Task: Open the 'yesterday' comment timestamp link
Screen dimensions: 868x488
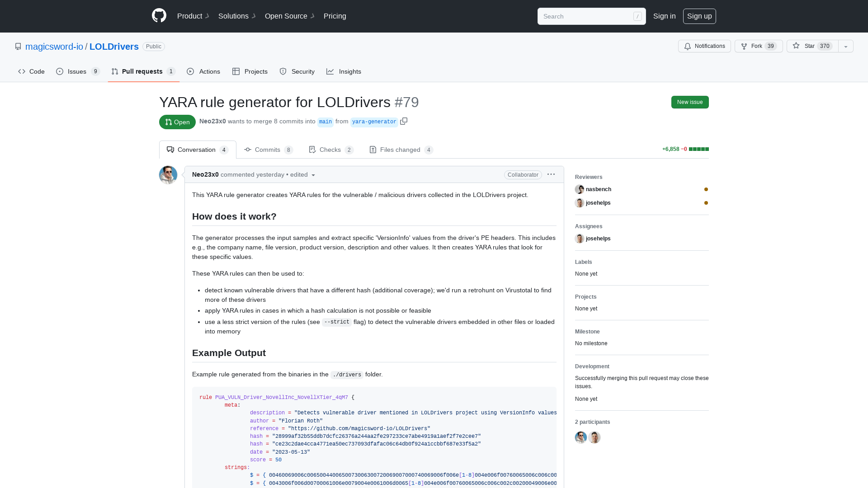Action: pos(270,174)
